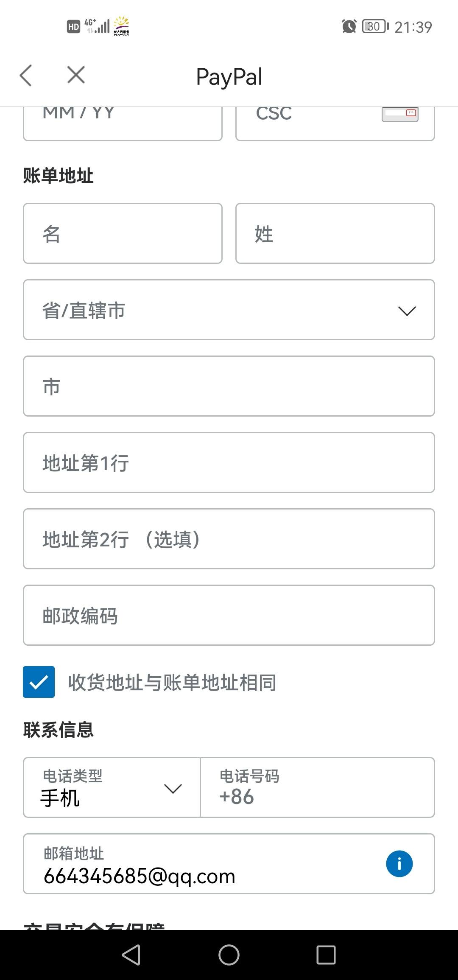Tap the alarm icon in status bar
The height and width of the screenshot is (980, 458).
pos(349,26)
